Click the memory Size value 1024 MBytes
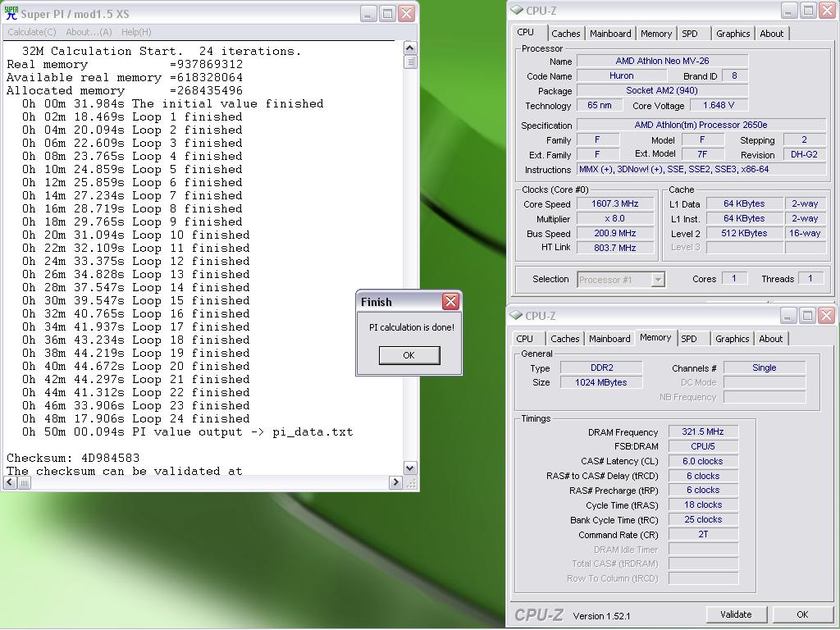 pos(601,382)
